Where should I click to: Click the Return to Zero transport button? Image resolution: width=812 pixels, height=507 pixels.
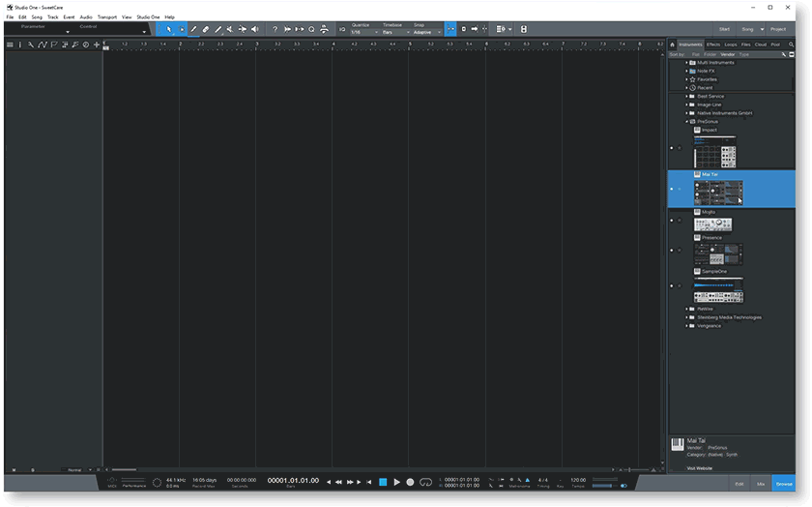(x=368, y=482)
